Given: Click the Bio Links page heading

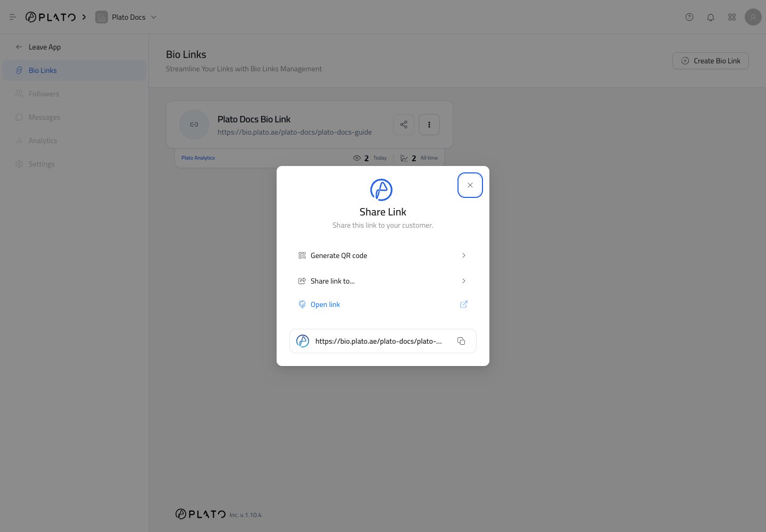Looking at the screenshot, I should tap(186, 54).
